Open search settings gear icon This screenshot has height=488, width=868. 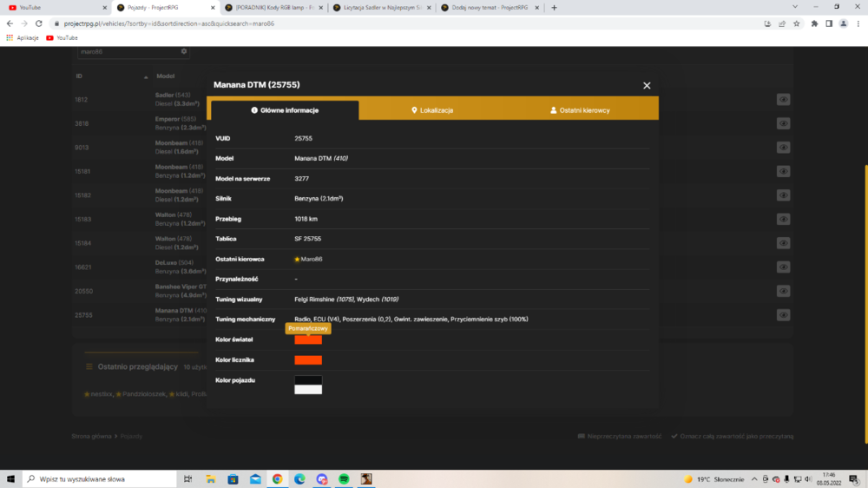(x=184, y=51)
